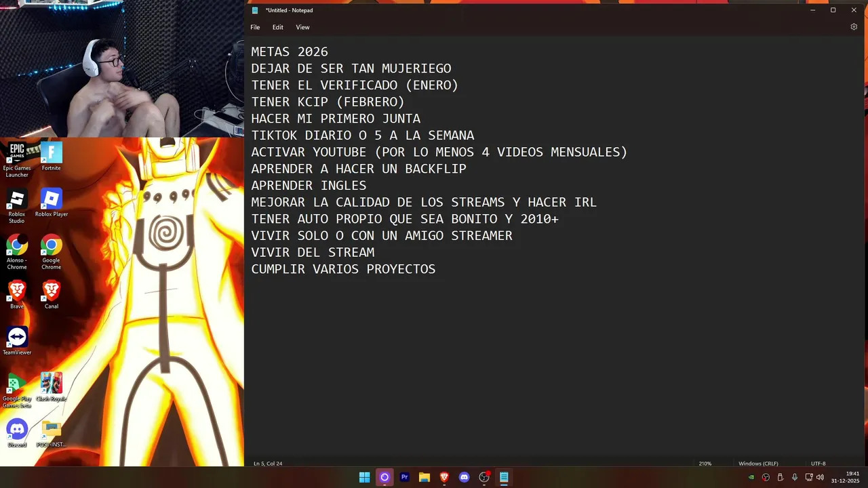Click the Ln 5, Col 24 position indicator
The height and width of the screenshot is (488, 868).
(268, 464)
